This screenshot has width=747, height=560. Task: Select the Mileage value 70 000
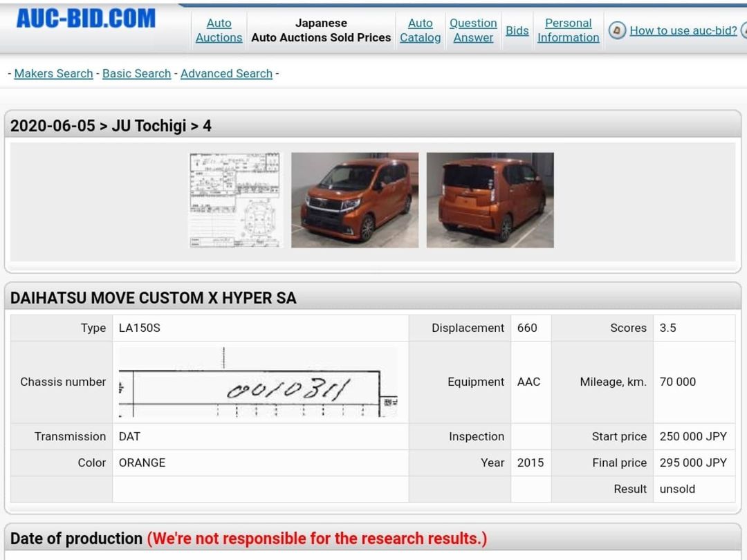[677, 382]
